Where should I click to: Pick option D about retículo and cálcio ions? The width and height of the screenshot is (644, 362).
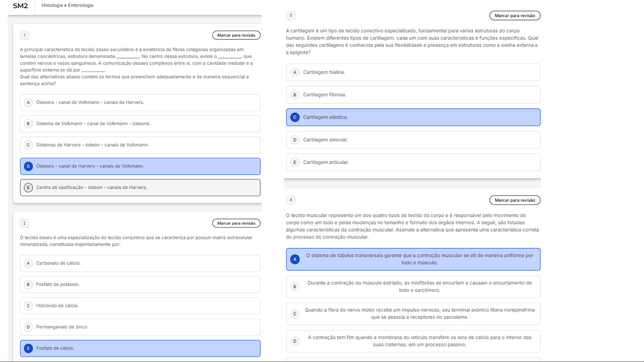(x=413, y=341)
